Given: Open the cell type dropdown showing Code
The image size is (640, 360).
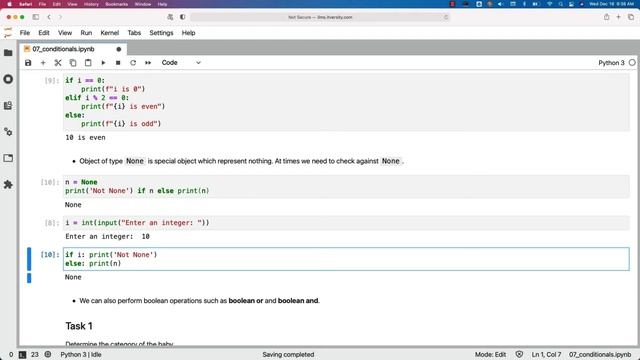Looking at the screenshot, I should pyautogui.click(x=181, y=63).
